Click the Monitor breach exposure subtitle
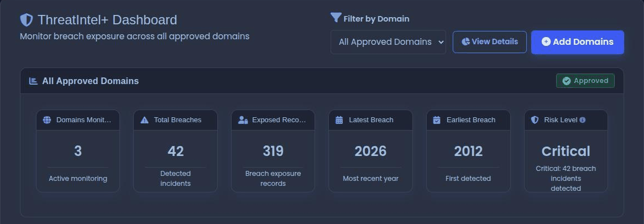 pos(135,36)
